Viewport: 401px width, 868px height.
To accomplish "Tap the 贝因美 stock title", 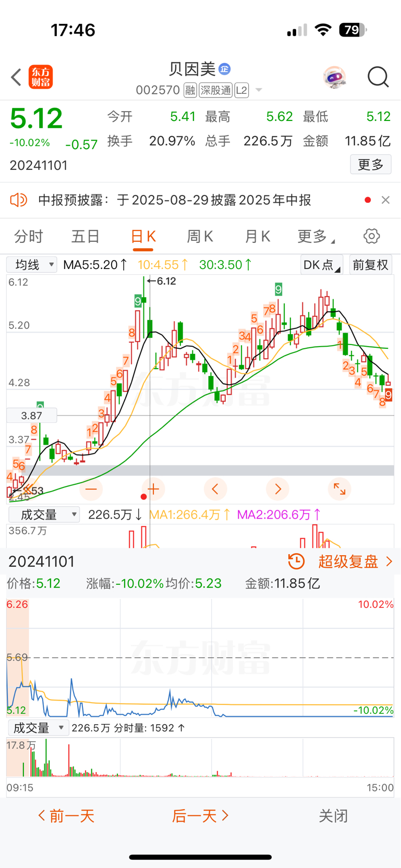I will tap(192, 69).
